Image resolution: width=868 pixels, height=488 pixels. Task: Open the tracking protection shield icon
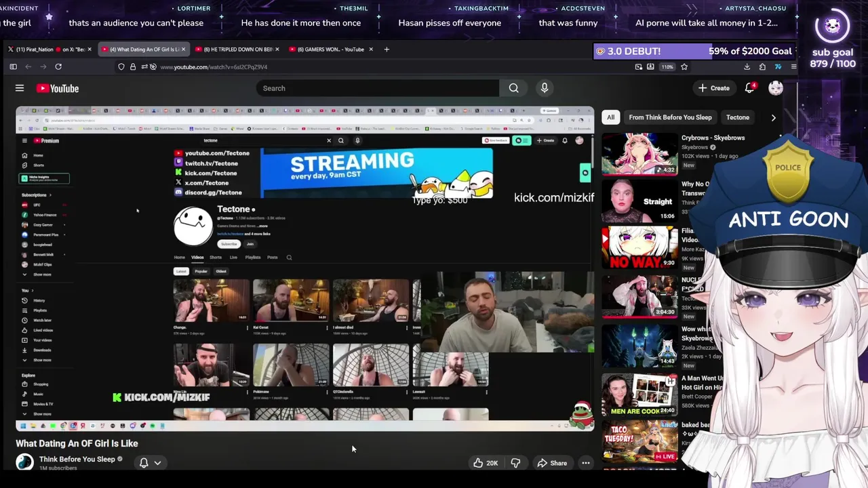(121, 66)
